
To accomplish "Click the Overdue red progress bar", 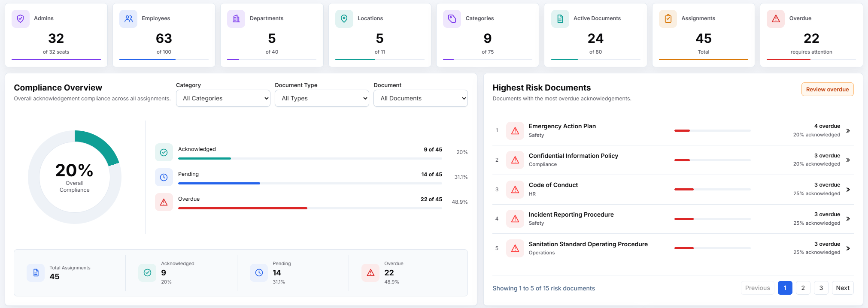I will 243,208.
